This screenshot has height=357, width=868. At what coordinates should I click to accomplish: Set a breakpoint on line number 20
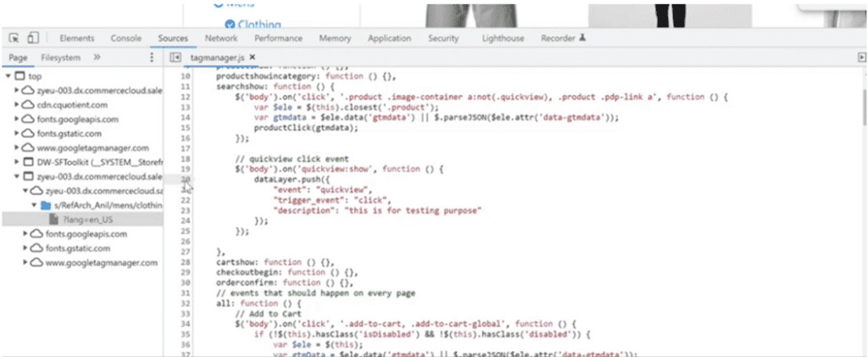pos(186,179)
